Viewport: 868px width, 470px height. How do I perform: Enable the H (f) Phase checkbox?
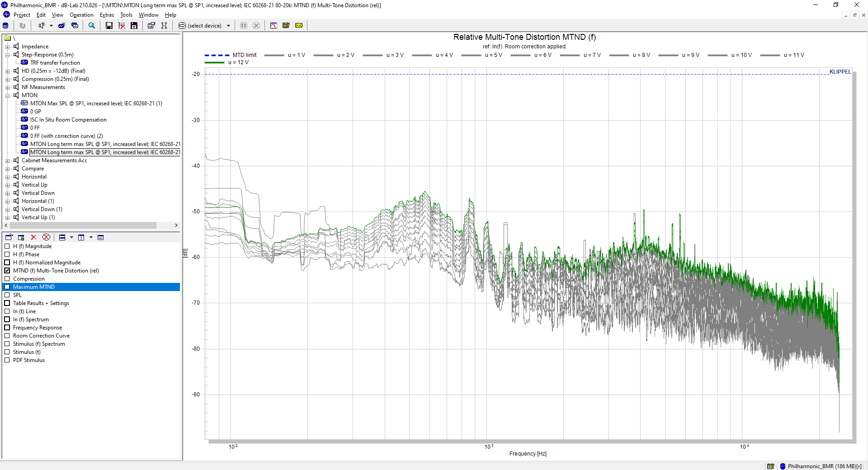7,254
